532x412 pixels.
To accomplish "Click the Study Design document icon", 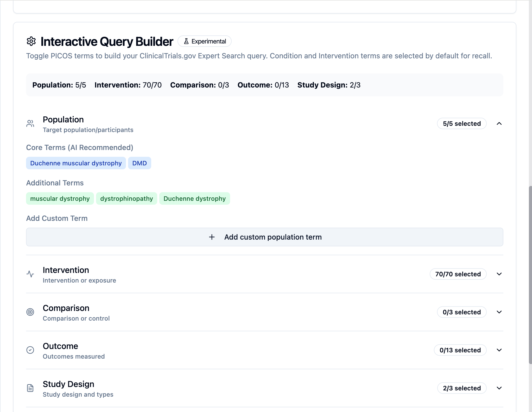I will pos(30,388).
